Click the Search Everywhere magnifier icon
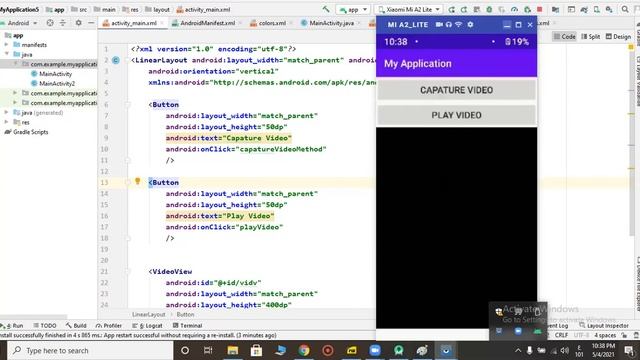This screenshot has height=360, width=640. [625, 9]
